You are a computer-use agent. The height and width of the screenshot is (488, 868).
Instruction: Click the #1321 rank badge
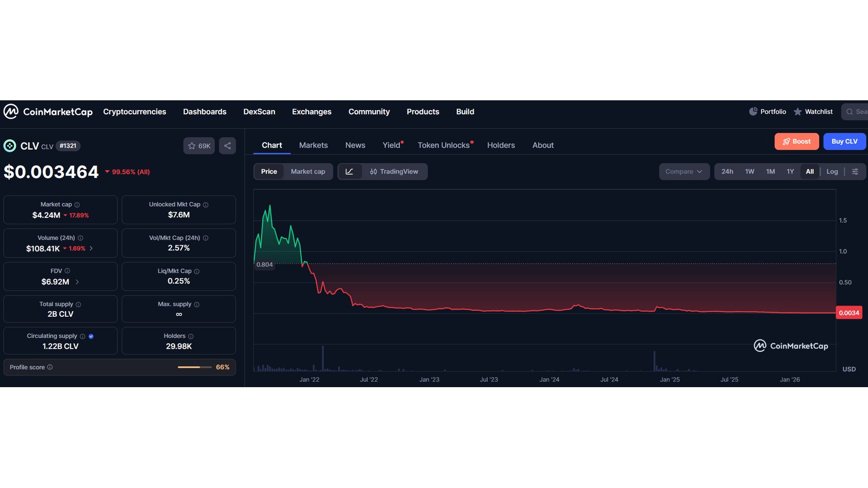tap(68, 146)
